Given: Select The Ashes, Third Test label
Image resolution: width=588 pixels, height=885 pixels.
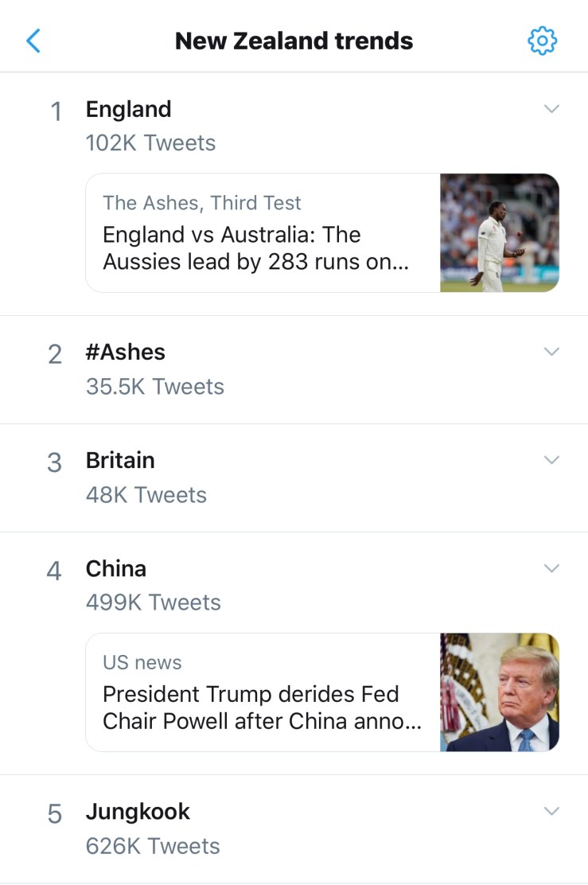Looking at the screenshot, I should coord(202,203).
